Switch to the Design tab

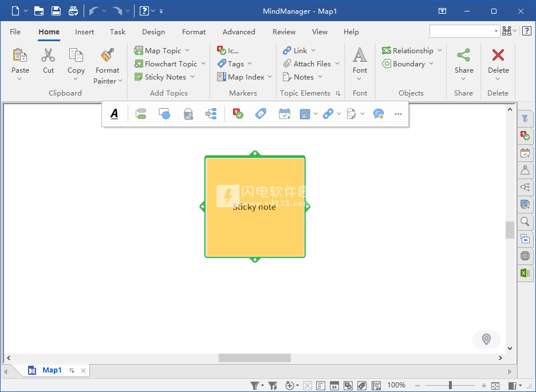point(153,31)
